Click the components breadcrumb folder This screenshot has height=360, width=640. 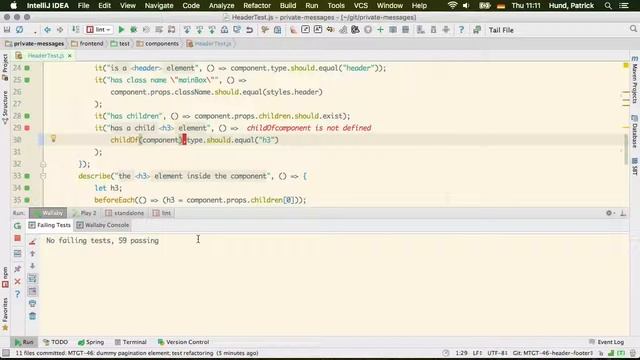(158, 44)
